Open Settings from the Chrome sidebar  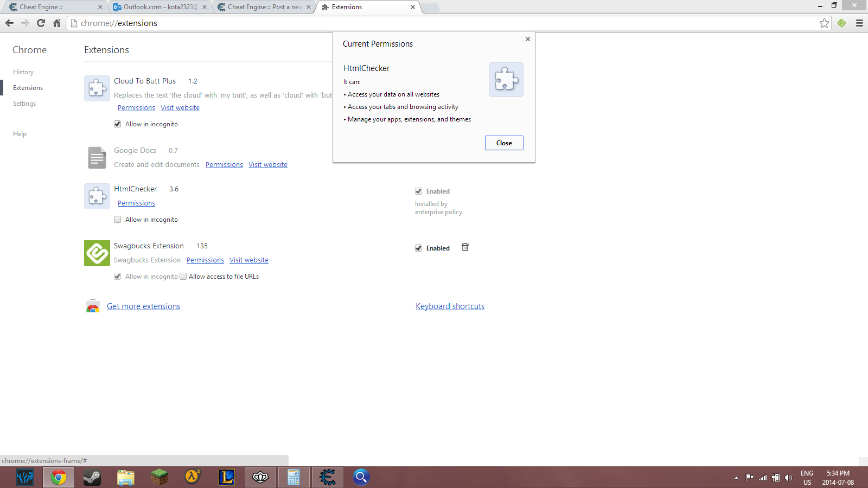24,103
